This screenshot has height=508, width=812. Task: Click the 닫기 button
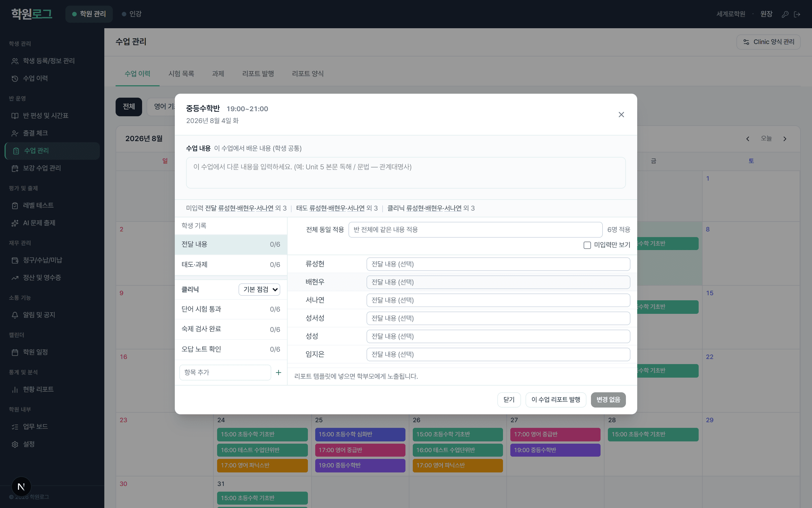(509, 399)
